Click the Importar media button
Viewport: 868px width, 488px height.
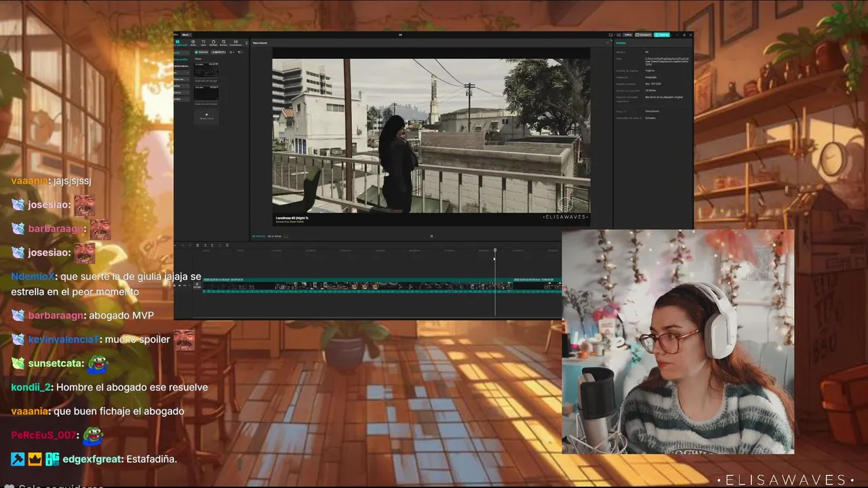(201, 52)
